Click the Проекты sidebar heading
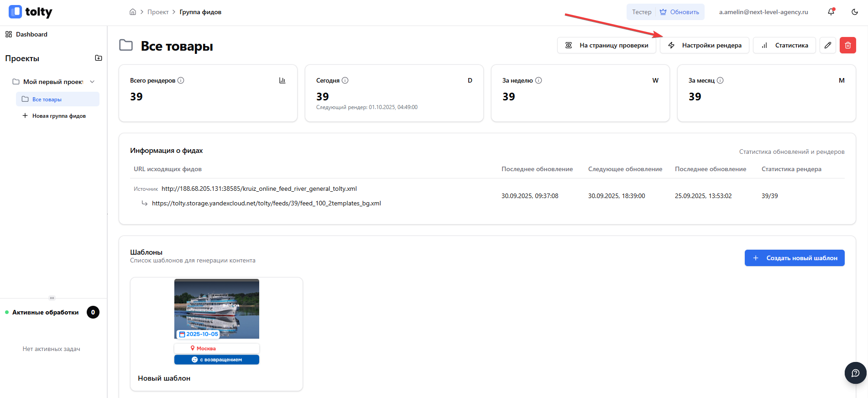Screen dimensions: 868x398 pos(22,58)
